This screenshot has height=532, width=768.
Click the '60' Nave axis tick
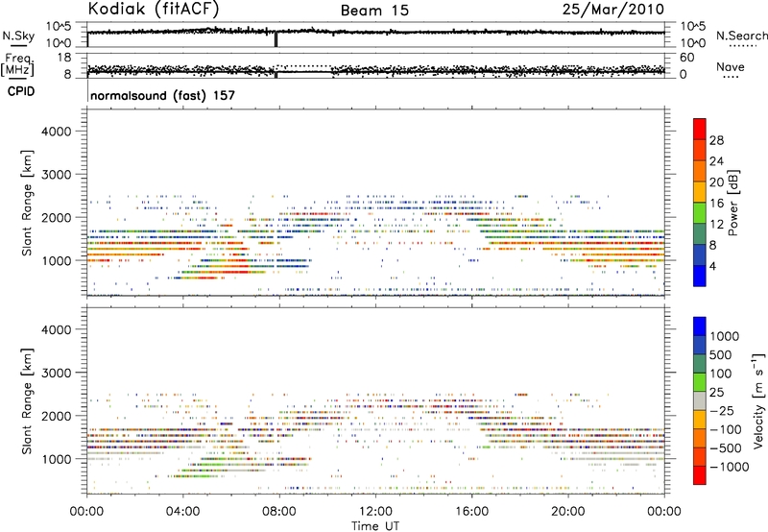[686, 58]
